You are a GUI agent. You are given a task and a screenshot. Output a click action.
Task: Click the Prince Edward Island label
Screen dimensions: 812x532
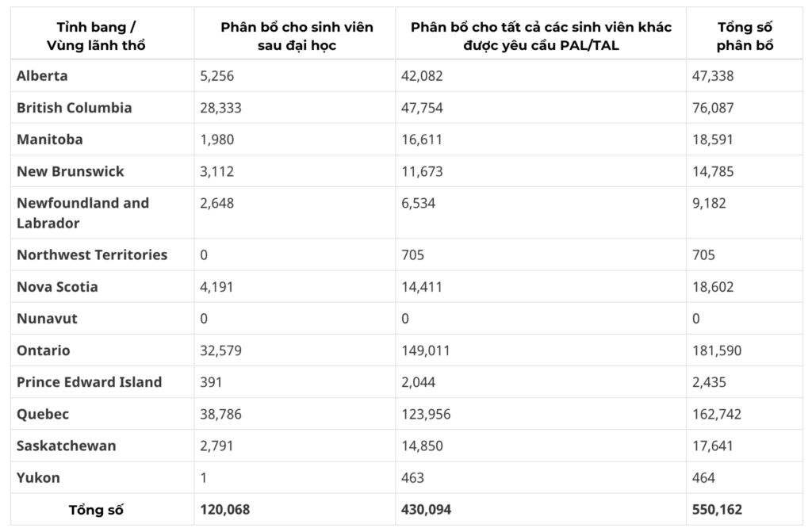89,382
